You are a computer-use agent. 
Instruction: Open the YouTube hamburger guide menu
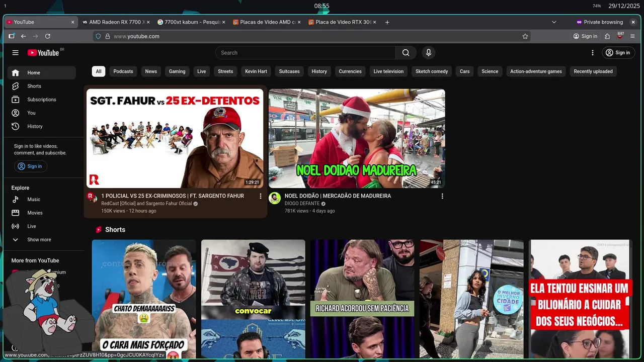click(x=16, y=53)
